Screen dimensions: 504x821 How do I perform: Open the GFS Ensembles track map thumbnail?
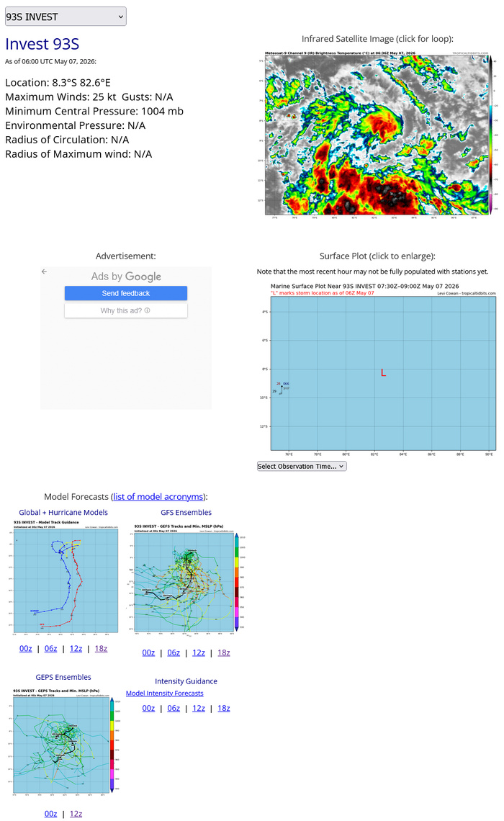[186, 580]
